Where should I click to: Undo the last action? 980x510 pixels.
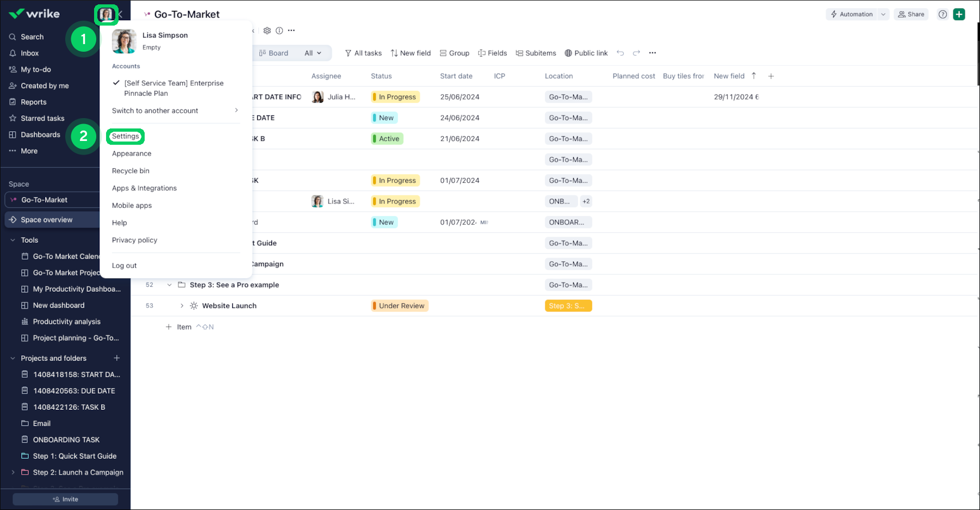click(621, 53)
